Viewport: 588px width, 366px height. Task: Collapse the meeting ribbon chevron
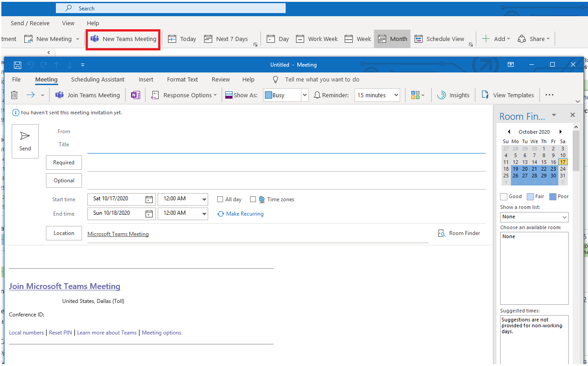(578, 102)
